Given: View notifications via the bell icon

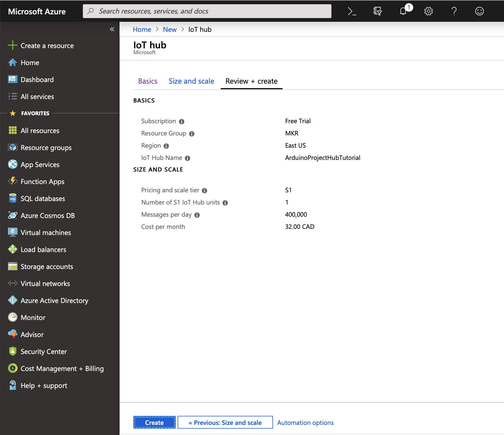Looking at the screenshot, I should (x=403, y=11).
